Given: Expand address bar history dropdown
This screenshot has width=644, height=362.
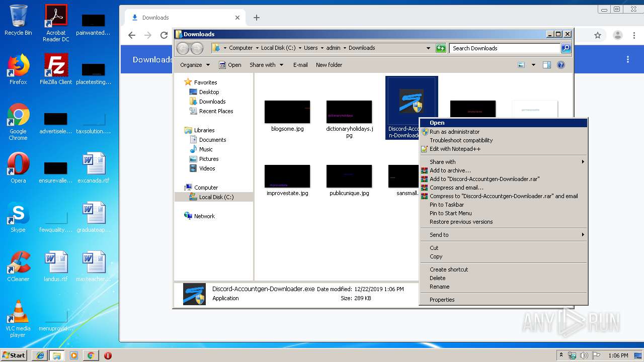Looking at the screenshot, I should [428, 48].
